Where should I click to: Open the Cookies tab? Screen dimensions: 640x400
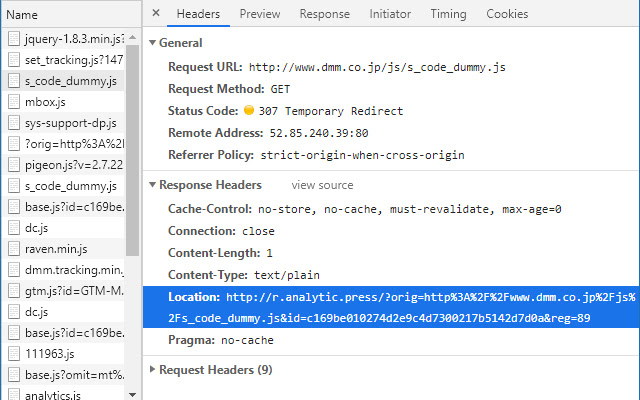(507, 14)
